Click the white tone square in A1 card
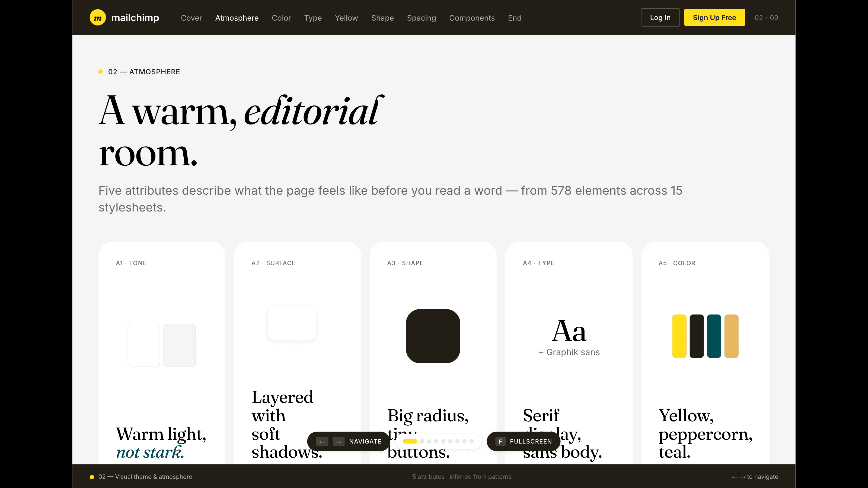The height and width of the screenshot is (488, 868). [x=144, y=345]
